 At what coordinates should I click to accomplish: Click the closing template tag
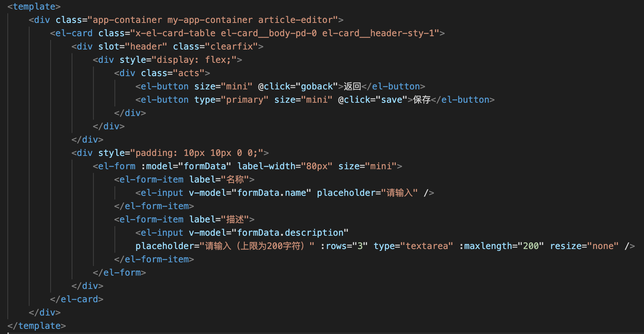click(x=37, y=326)
